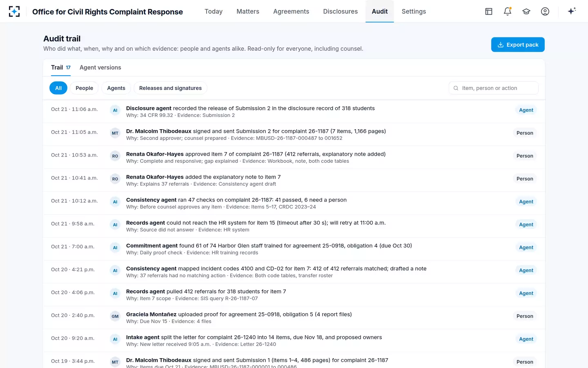The height and width of the screenshot is (368, 588).
Task: Click the RO avatar on approved item 7 row
Action: tap(115, 156)
